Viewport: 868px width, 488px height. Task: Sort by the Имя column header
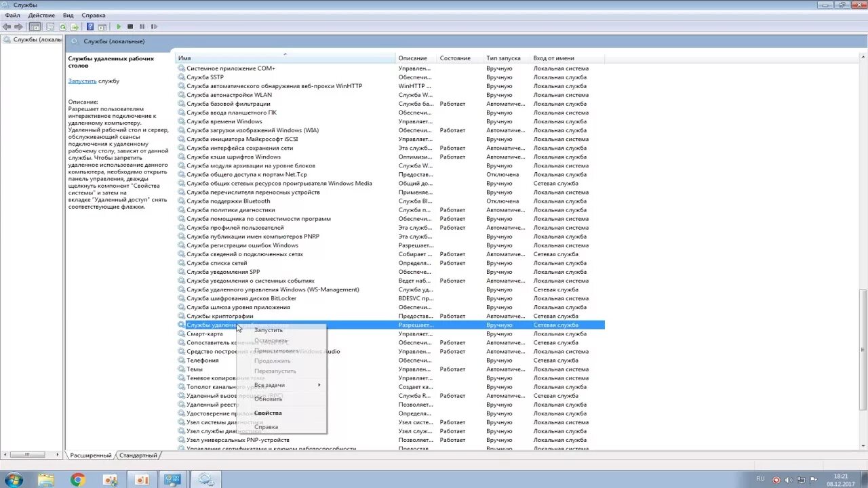pos(285,58)
